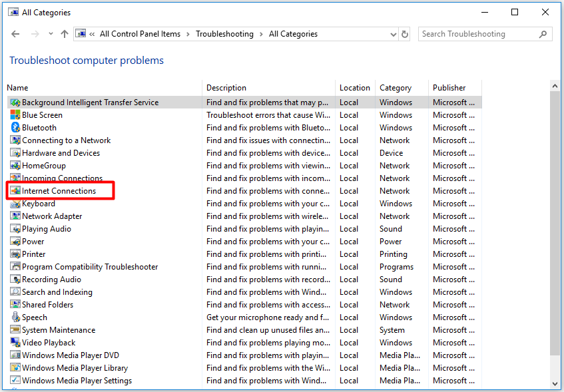
Task: Click the scrollbar down arrow
Action: coord(555,384)
